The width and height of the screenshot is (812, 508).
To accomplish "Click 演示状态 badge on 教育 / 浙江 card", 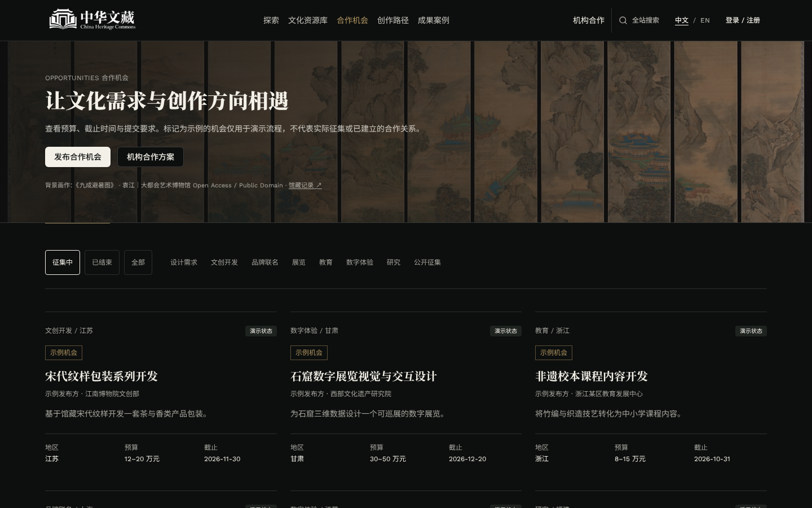I will click(751, 331).
